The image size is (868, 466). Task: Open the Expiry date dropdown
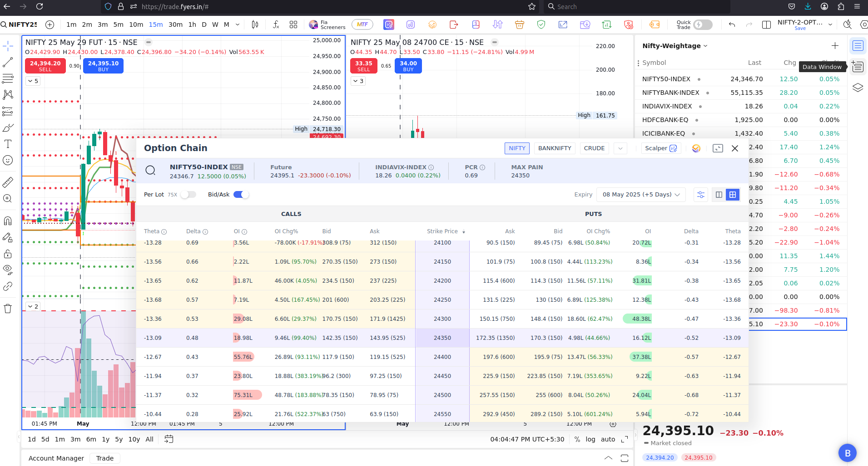click(640, 195)
